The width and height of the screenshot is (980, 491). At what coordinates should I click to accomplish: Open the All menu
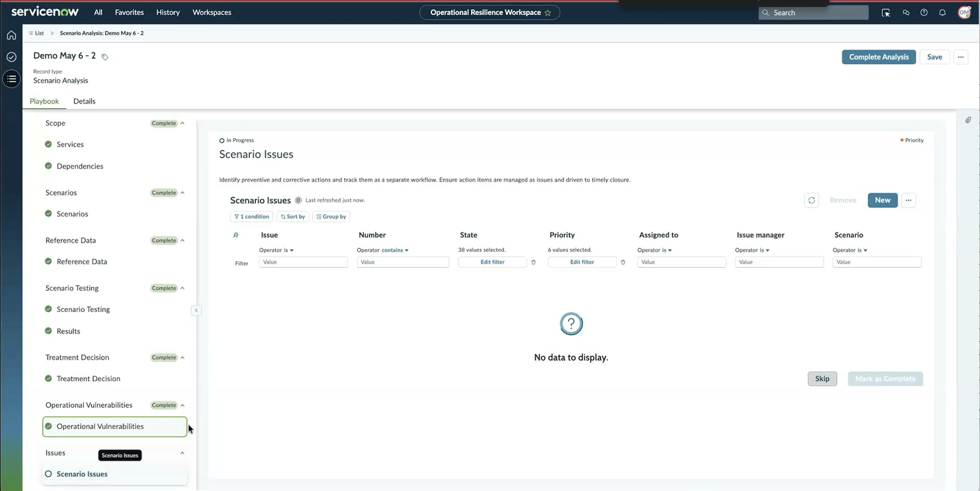click(98, 13)
